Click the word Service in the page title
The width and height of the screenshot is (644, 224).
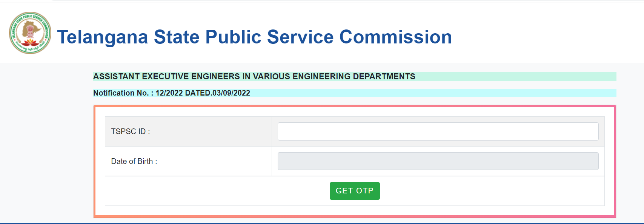tap(300, 37)
